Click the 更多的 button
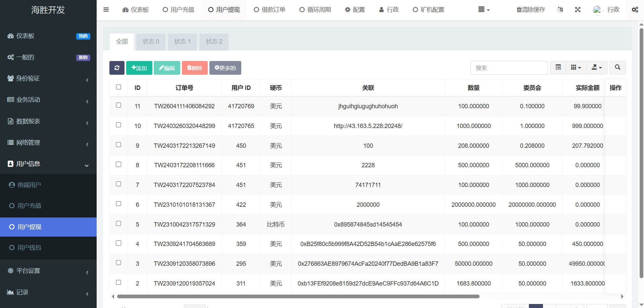 tap(225, 68)
